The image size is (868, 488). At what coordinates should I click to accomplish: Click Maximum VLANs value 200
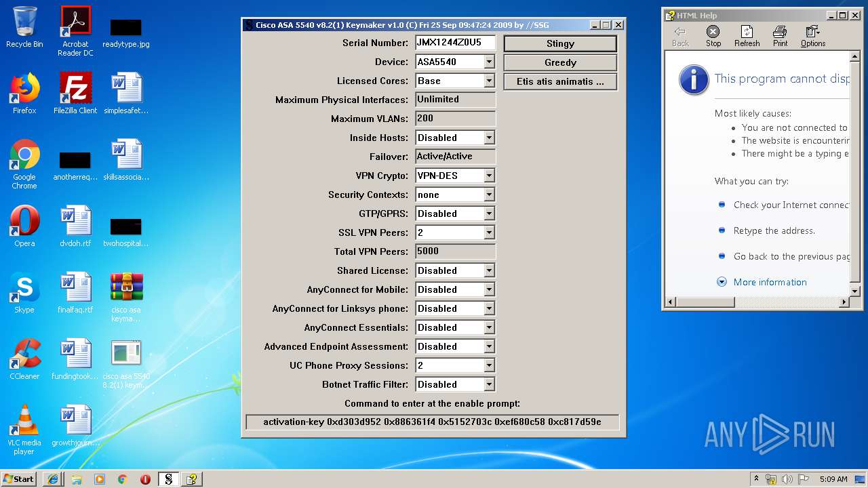pos(455,119)
